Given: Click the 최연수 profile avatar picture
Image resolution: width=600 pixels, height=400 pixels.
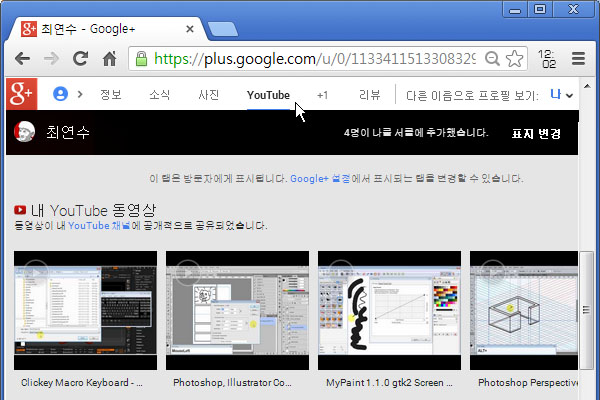Looking at the screenshot, I should click(x=24, y=131).
